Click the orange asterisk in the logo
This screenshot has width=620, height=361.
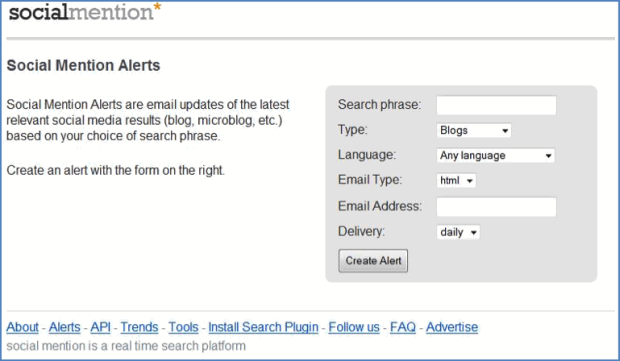click(157, 7)
